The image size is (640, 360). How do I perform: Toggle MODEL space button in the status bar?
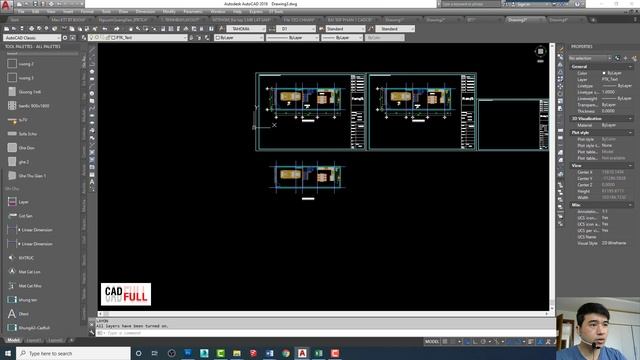click(432, 342)
